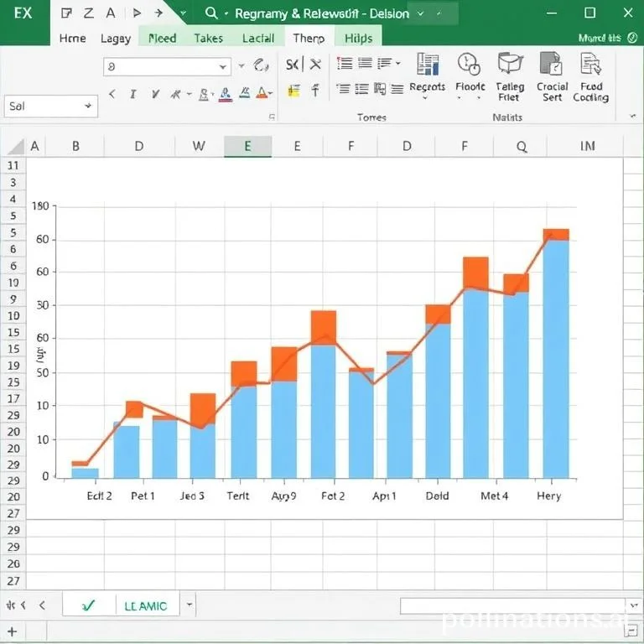
Task: Expand the font name dropdown
Action: click(222, 66)
